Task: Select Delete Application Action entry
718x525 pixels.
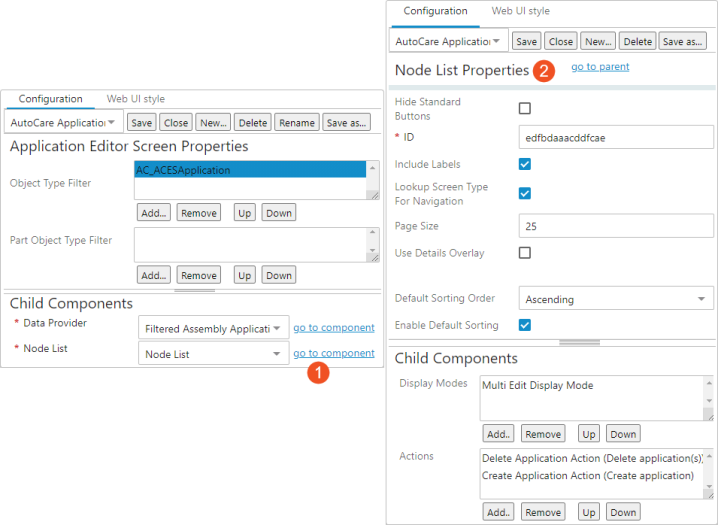Action: tap(592, 458)
